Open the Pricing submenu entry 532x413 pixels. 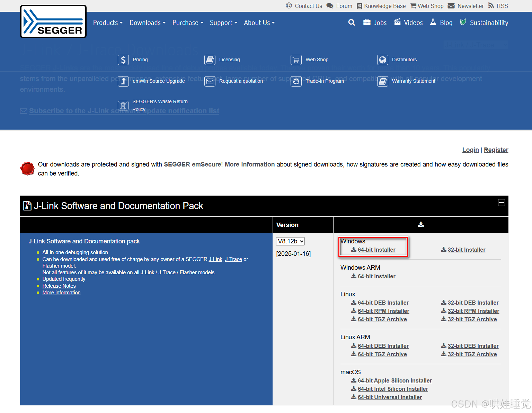[x=140, y=60]
